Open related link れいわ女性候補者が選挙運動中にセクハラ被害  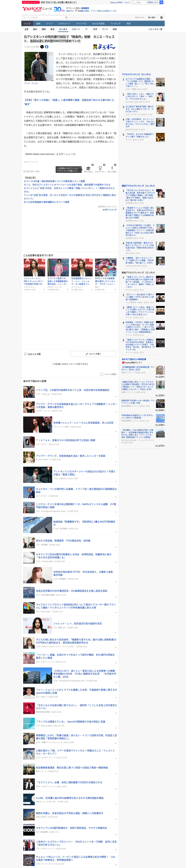pos(47,202)
